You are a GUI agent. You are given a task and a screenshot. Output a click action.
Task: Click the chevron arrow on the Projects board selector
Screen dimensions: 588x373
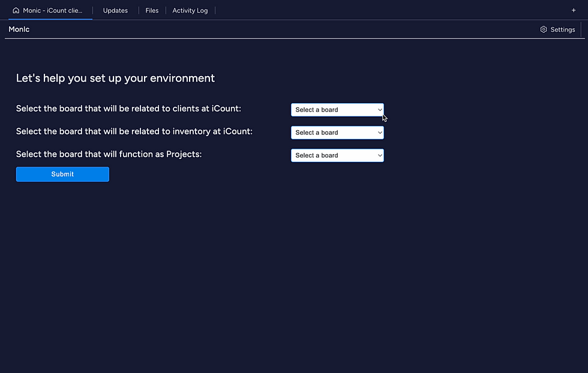380,155
